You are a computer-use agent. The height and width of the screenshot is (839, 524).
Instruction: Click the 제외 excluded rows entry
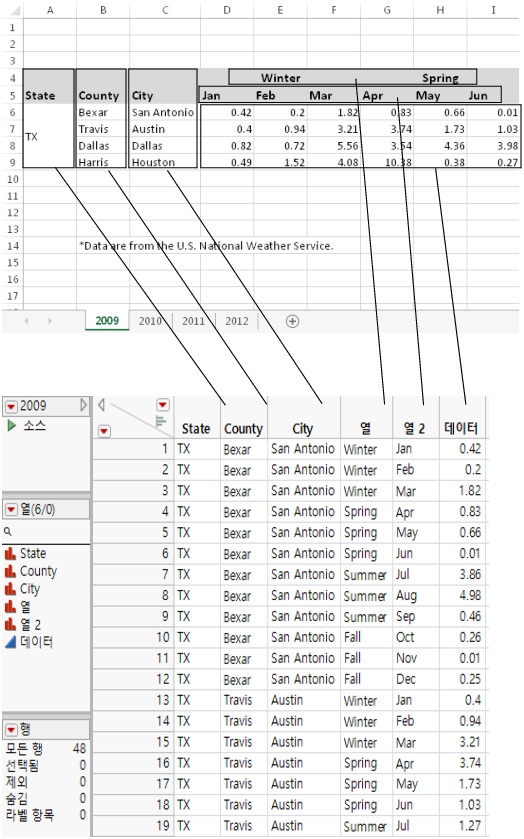coord(45,782)
